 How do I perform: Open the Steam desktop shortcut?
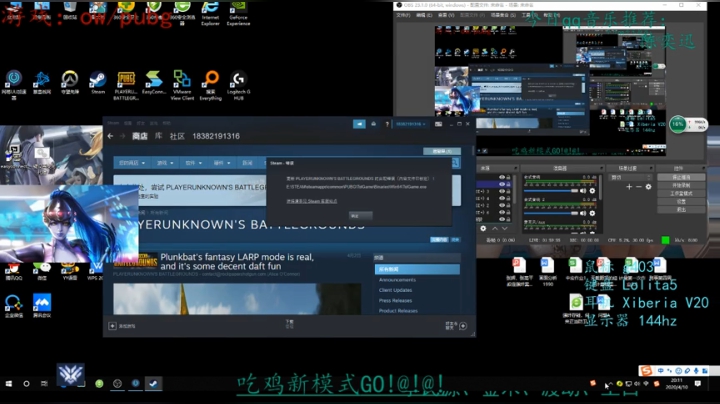coord(97,83)
